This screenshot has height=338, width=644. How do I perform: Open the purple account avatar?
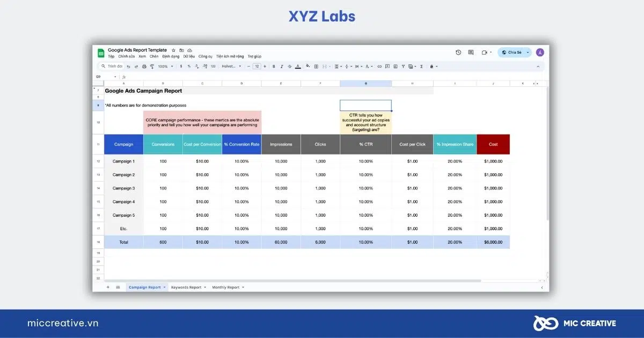point(540,52)
